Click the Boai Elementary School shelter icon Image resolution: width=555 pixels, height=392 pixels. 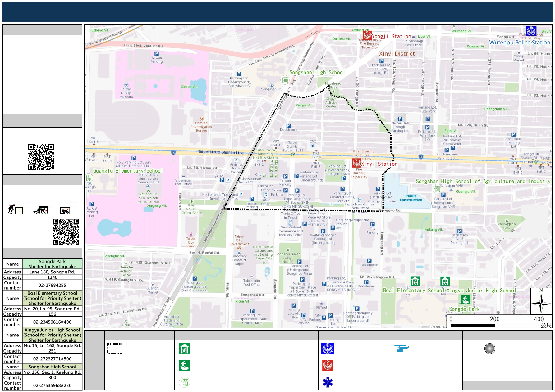[x=415, y=281]
